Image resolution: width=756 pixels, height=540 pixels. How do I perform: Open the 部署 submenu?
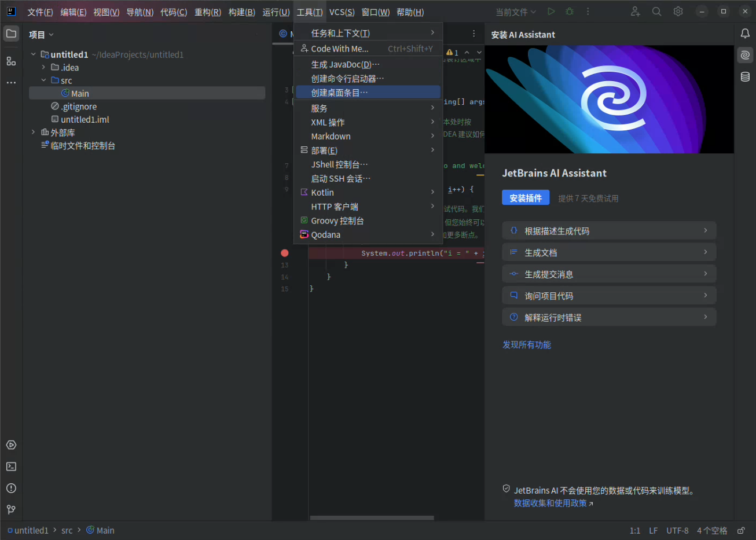click(x=368, y=150)
